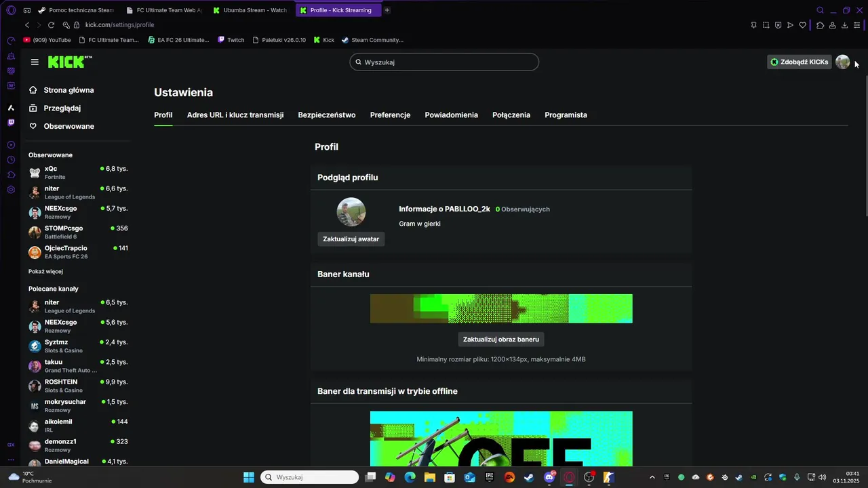The image size is (868, 488).
Task: Open Opera GX menu logo
Action: [x=11, y=10]
